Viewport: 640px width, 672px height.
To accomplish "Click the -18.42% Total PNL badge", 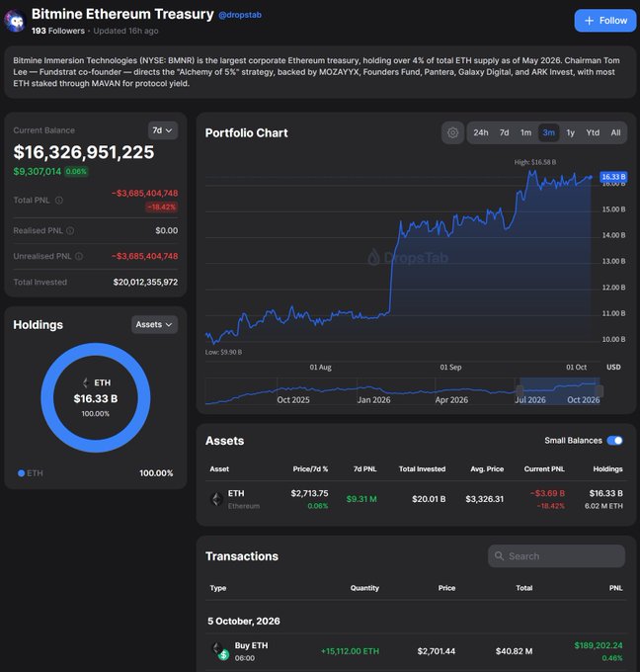I will 162,207.
